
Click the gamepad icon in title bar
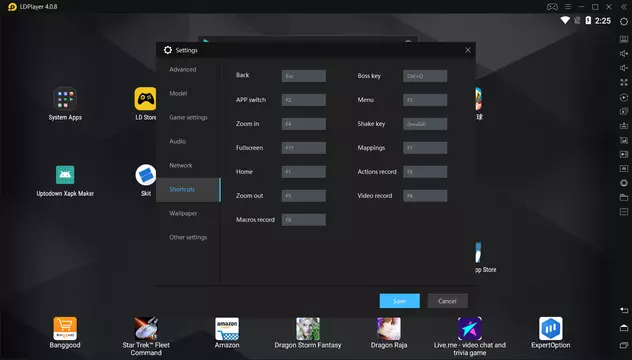(x=552, y=7)
